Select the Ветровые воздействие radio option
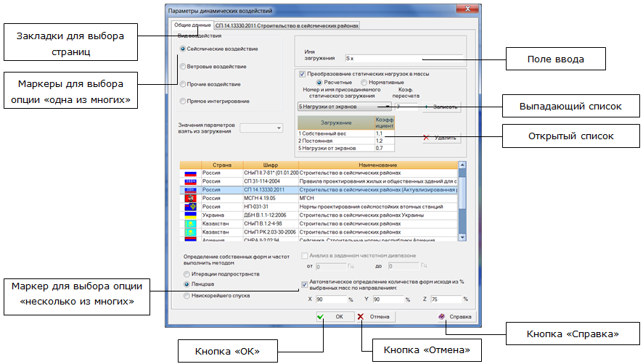The width and height of the screenshot is (643, 364). pyautogui.click(x=183, y=67)
